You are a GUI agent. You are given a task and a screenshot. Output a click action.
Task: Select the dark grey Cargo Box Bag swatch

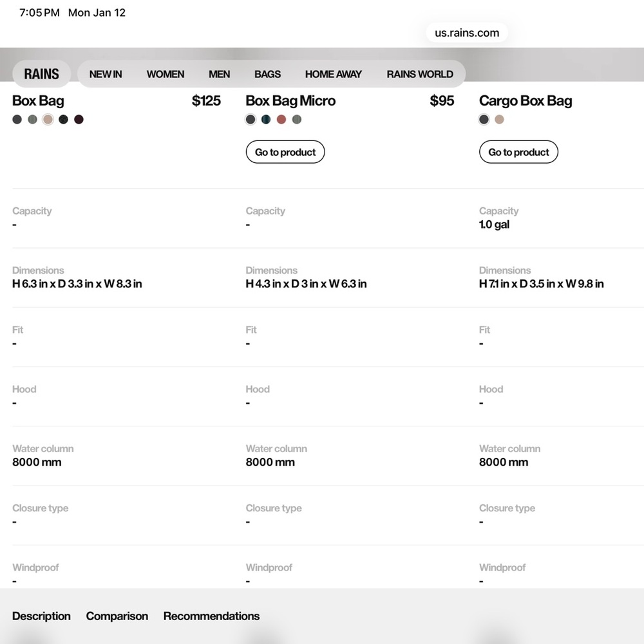tap(484, 120)
